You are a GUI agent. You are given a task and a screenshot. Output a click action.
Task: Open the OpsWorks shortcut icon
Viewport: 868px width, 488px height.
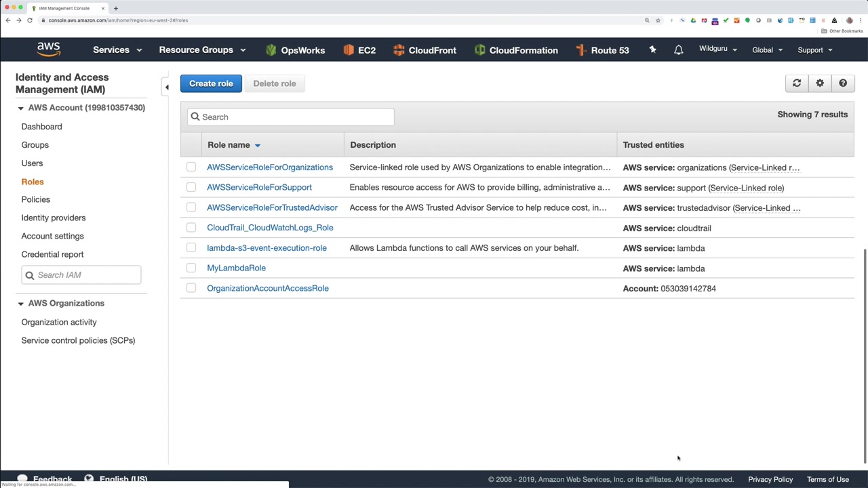271,50
